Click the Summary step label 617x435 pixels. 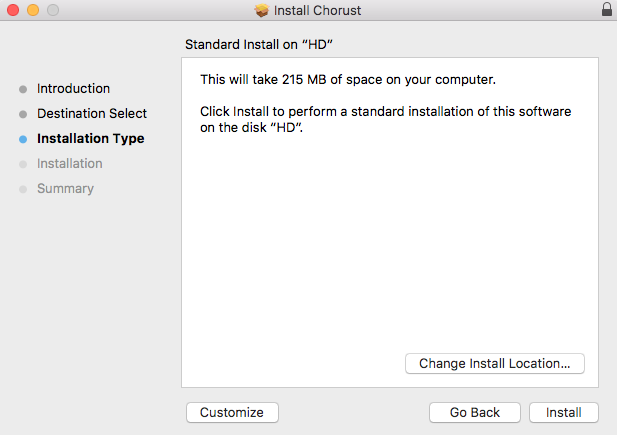[x=65, y=189]
